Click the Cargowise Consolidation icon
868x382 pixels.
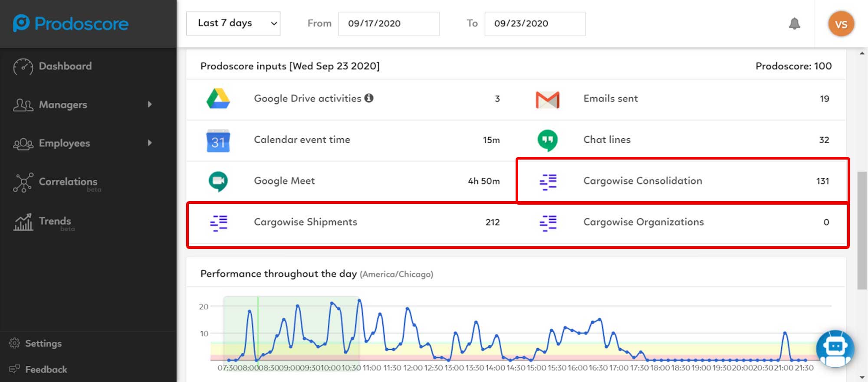548,182
